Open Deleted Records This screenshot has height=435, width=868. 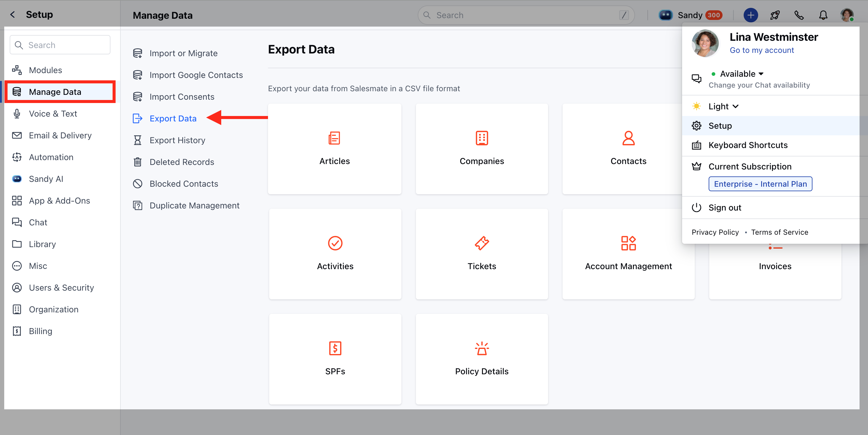tap(174, 162)
